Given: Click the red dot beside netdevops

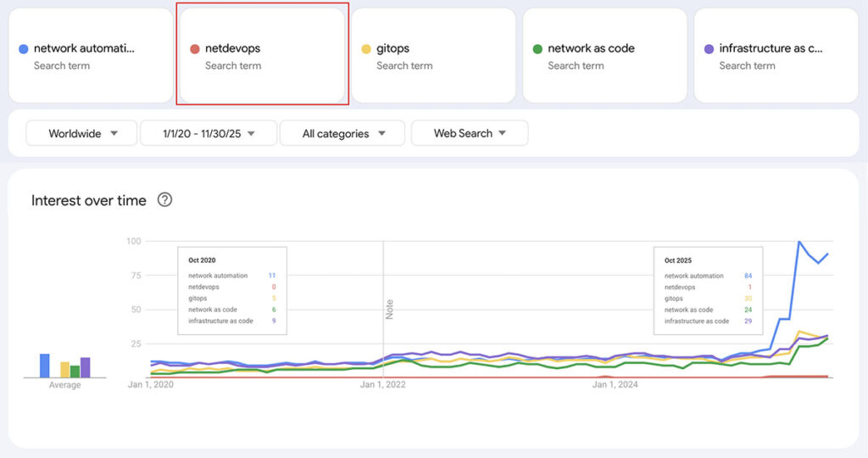Looking at the screenshot, I should click(195, 48).
